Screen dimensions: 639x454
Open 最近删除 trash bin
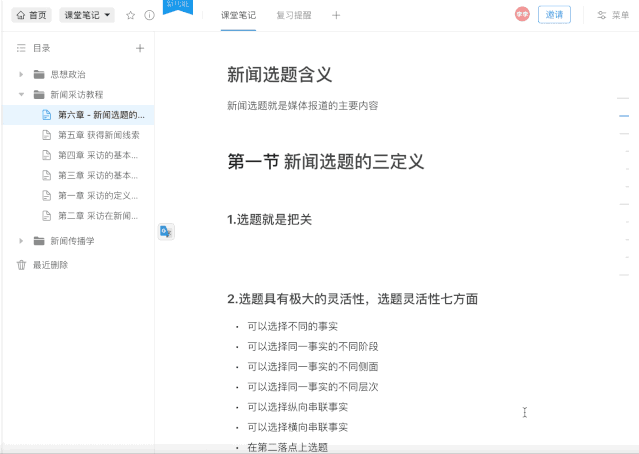coord(42,265)
